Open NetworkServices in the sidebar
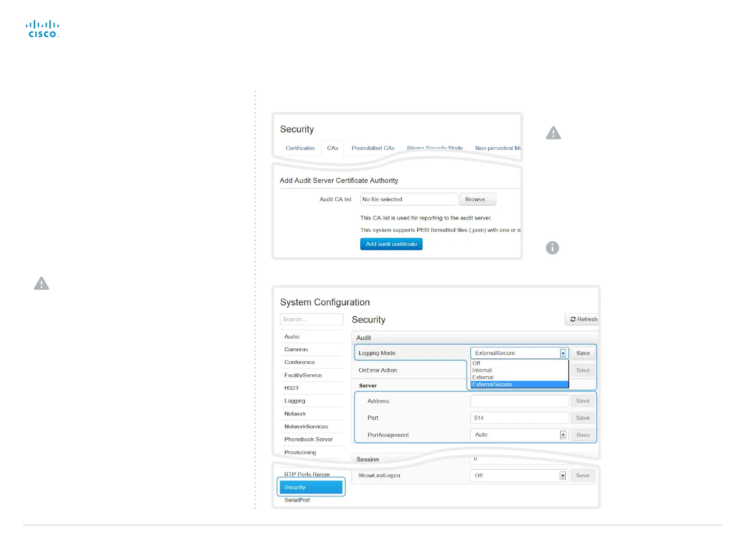745x560 pixels. 306,427
